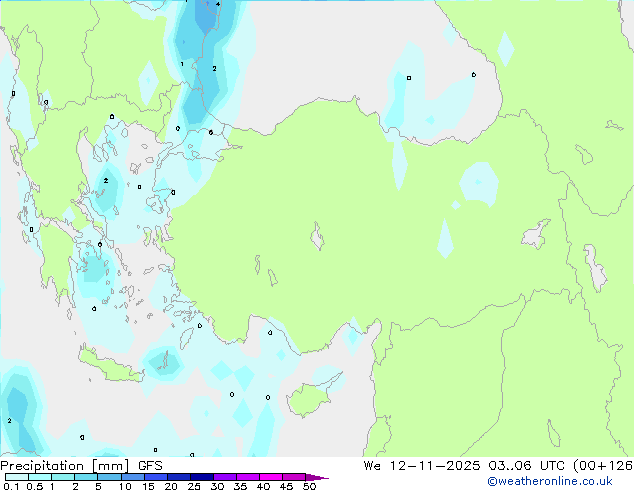Click the '0.1' legend scale value
Viewport: 634px width, 490px height.
11,486
